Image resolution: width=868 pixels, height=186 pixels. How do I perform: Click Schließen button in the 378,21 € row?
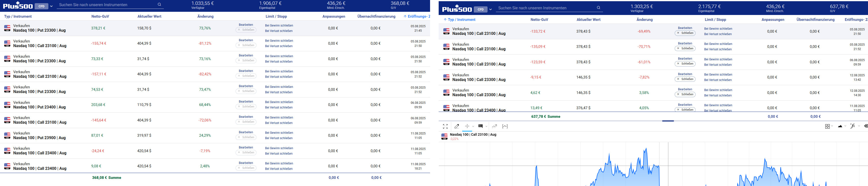246,30
